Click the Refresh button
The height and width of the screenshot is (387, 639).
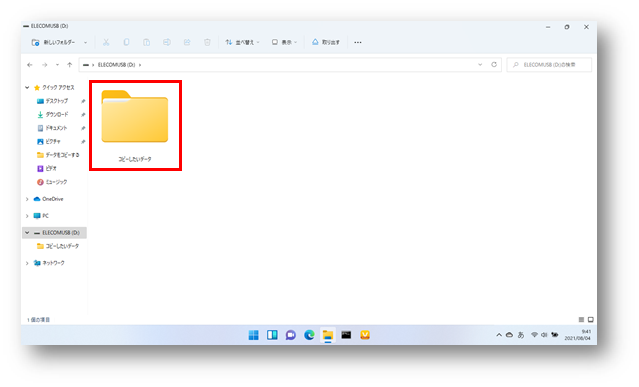tap(494, 65)
